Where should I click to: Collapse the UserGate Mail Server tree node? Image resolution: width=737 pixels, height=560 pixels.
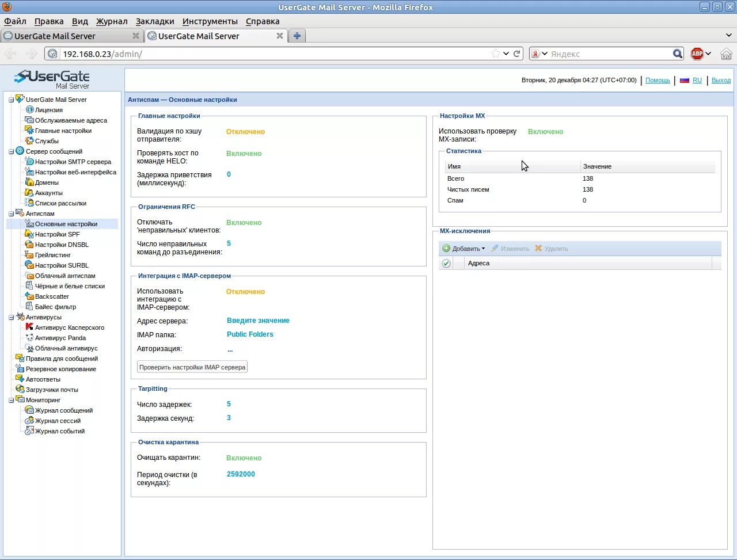point(11,100)
